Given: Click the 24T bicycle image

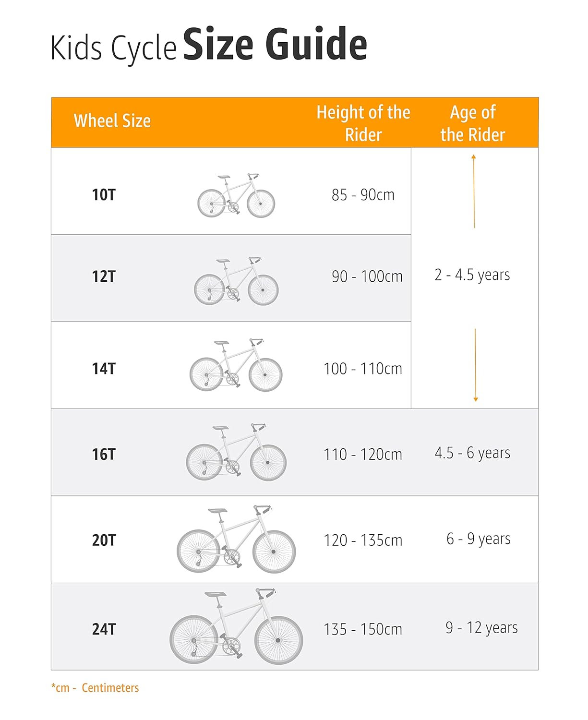Looking at the screenshot, I should (x=236, y=626).
